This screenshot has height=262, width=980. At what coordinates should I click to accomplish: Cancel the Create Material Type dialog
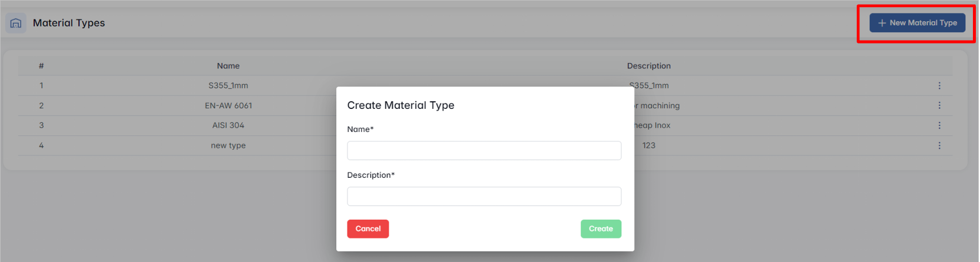(x=367, y=229)
